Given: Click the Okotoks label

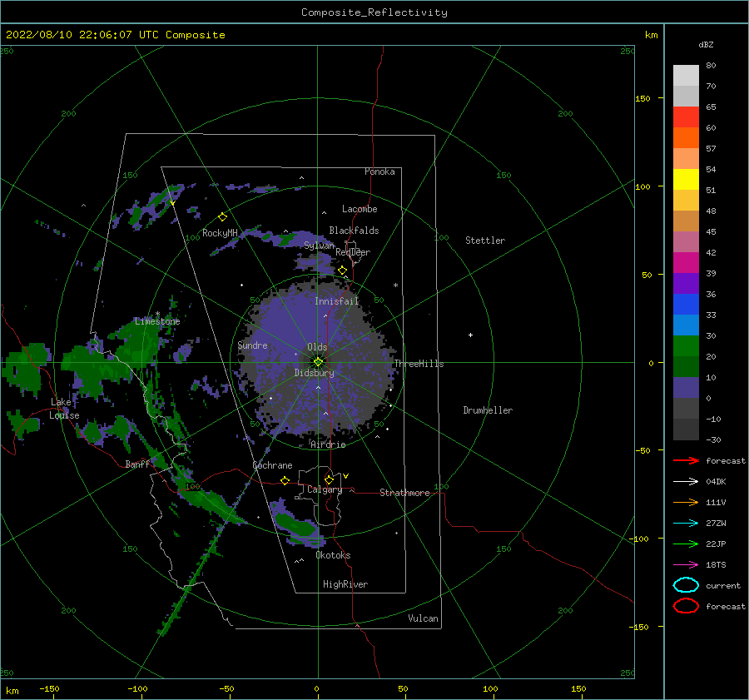Looking at the screenshot, I should tap(333, 555).
